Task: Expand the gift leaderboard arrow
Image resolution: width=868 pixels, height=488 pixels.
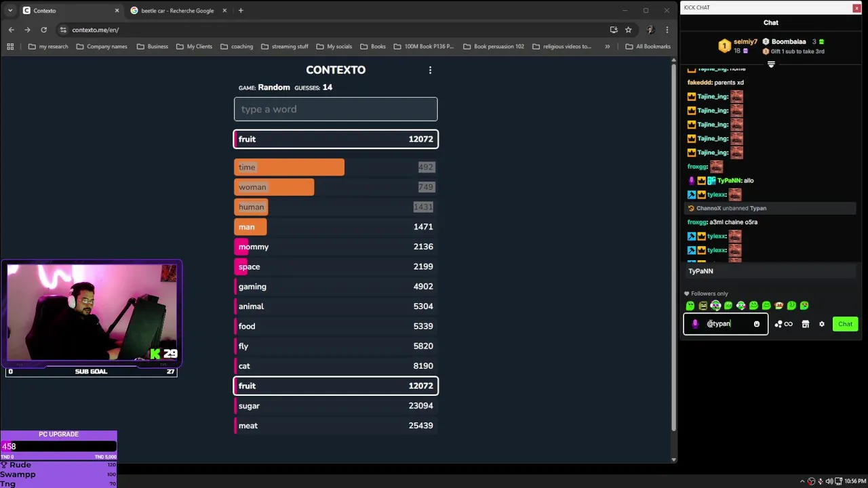Action: coord(771,64)
